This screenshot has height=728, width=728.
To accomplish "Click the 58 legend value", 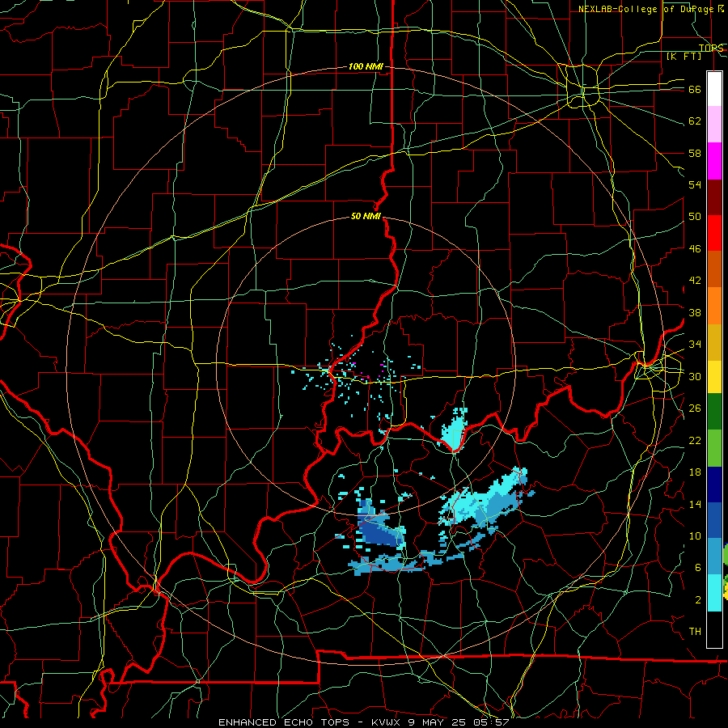I will [x=695, y=153].
